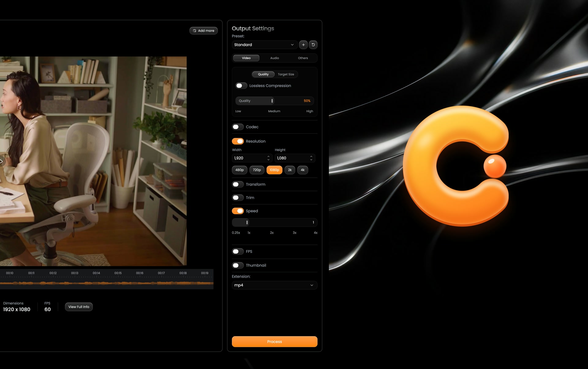Click the 00:15 timeline marker
The width and height of the screenshot is (588, 369).
pyautogui.click(x=118, y=273)
